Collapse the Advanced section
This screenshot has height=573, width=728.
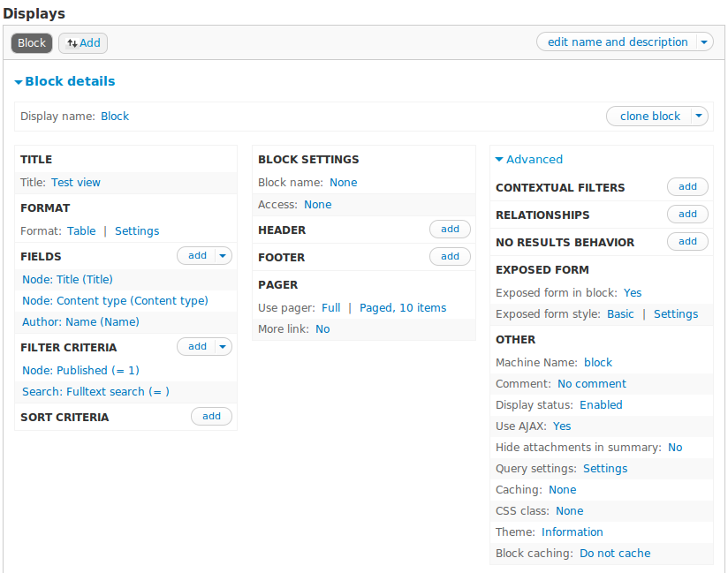[529, 159]
